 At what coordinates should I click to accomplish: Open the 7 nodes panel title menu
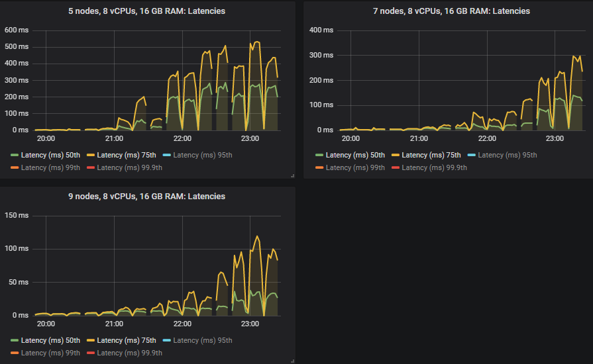pyautogui.click(x=451, y=11)
